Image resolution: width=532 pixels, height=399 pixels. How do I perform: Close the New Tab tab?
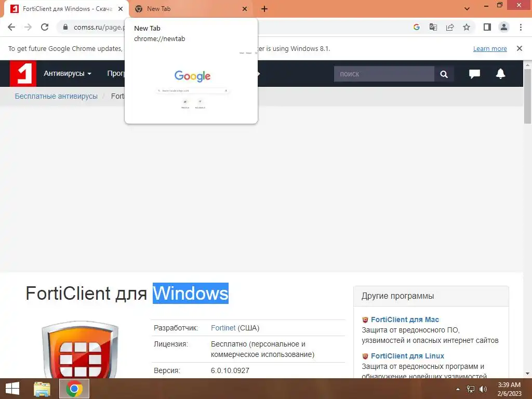pos(245,9)
